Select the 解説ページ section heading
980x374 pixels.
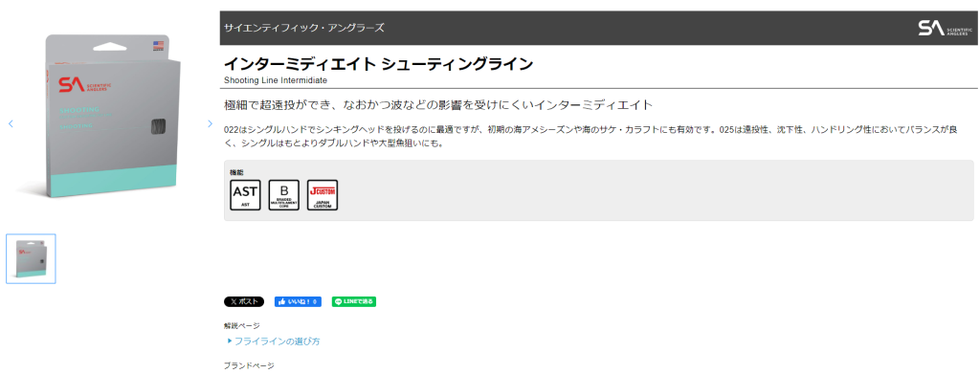[241, 325]
